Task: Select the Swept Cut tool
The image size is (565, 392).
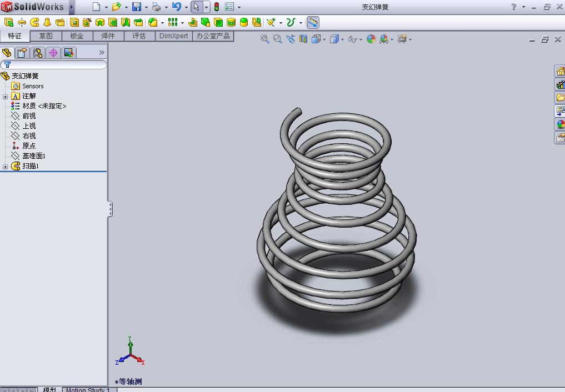Action: point(113,22)
